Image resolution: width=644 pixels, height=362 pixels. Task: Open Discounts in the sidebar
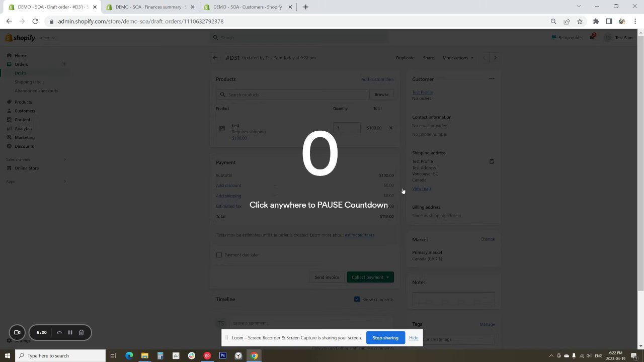coord(24,146)
